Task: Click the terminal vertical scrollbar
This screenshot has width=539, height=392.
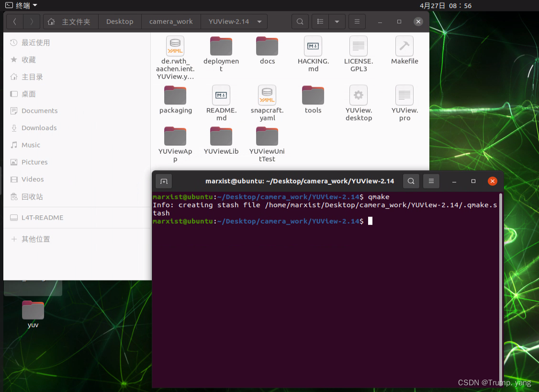Action: [501, 289]
